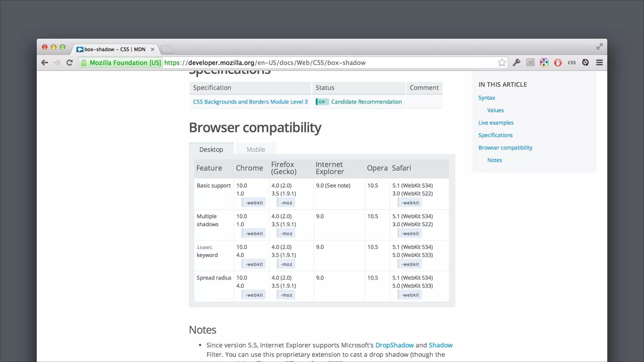This screenshot has height=362, width=644.
Task: Click the browser back arrow
Action: (45, 63)
